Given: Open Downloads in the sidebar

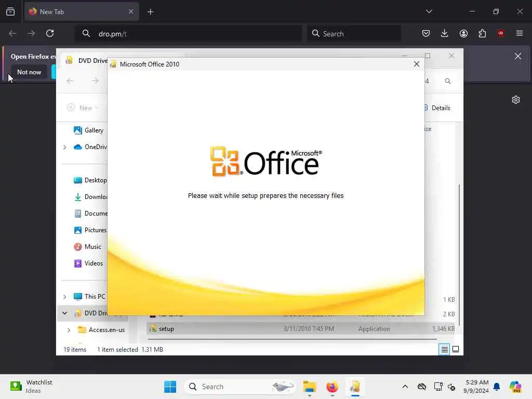Looking at the screenshot, I should pos(90,197).
